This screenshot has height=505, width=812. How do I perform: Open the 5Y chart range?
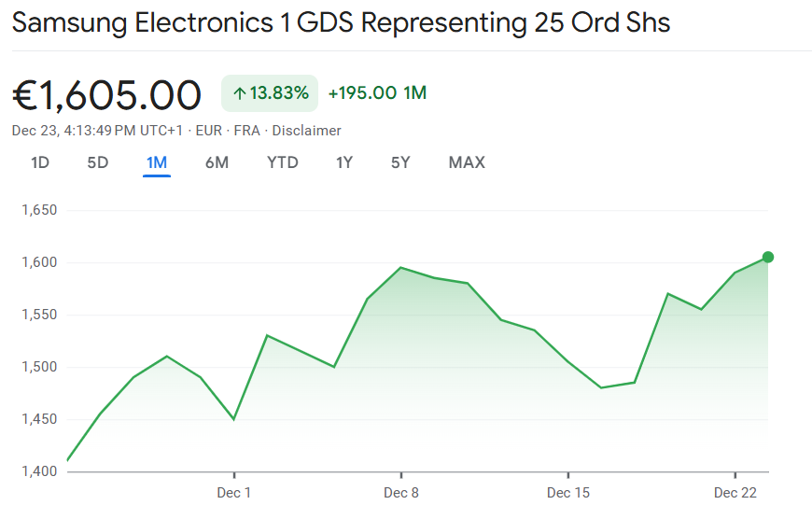pyautogui.click(x=400, y=162)
